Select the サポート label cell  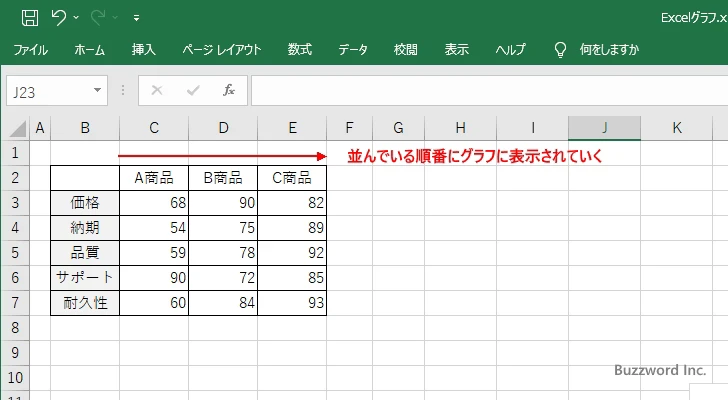point(85,278)
